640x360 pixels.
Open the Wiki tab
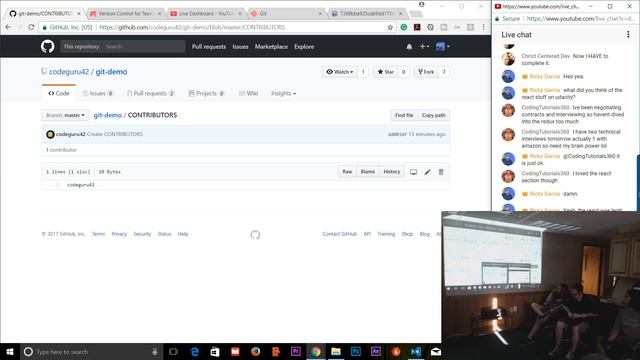248,93
